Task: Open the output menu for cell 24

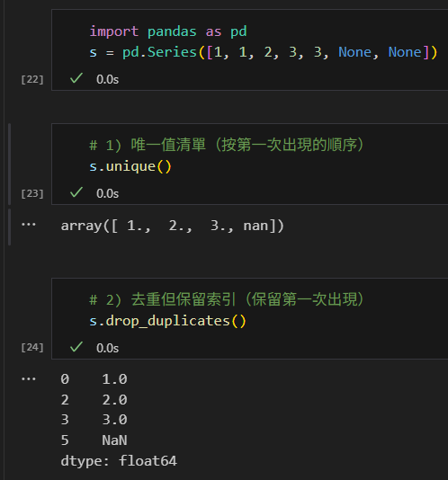Action: 29,379
